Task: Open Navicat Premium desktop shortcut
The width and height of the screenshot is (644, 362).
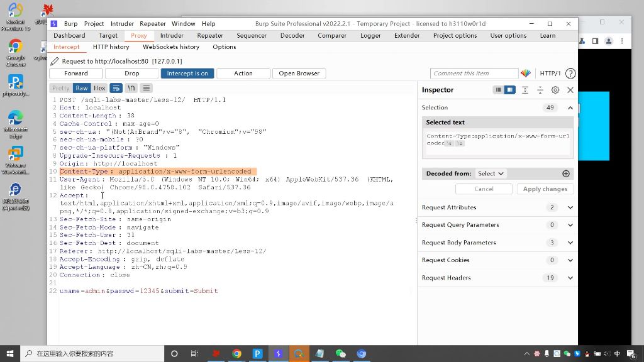Action: pos(16,17)
